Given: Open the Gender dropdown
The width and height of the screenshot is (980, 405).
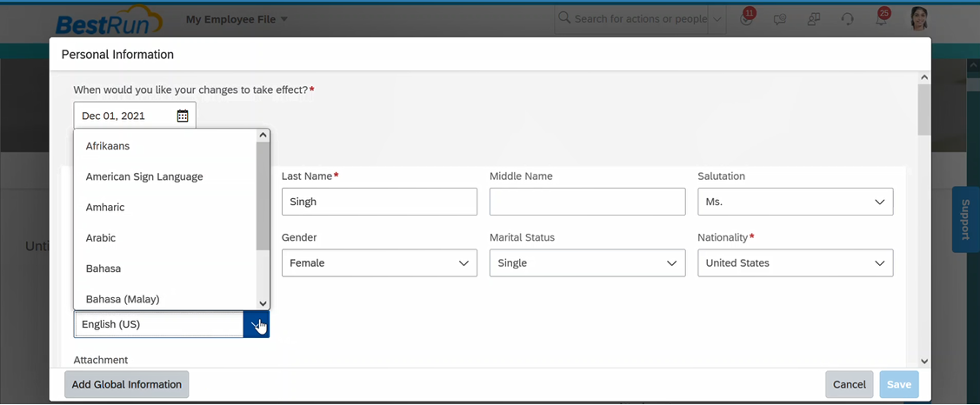Looking at the screenshot, I should [x=379, y=263].
